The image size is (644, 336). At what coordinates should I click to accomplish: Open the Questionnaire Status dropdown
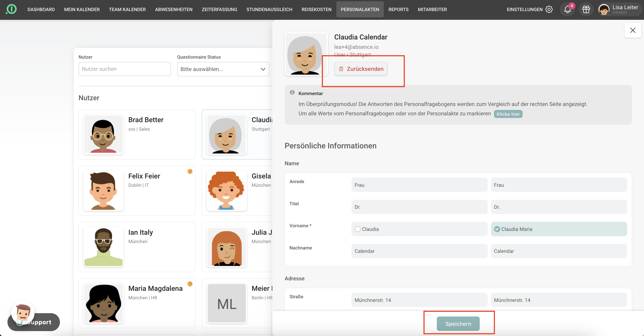[223, 69]
